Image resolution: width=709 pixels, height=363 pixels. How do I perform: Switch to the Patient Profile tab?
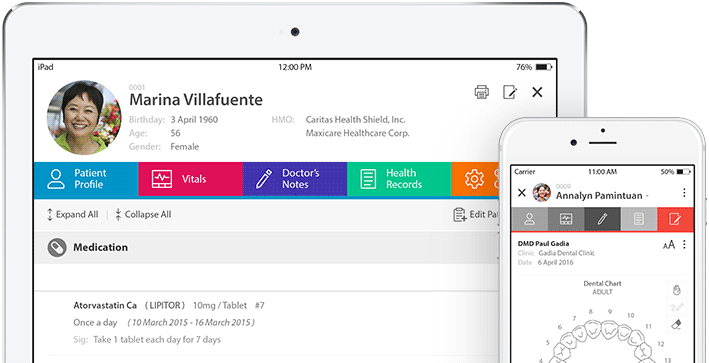(x=86, y=179)
